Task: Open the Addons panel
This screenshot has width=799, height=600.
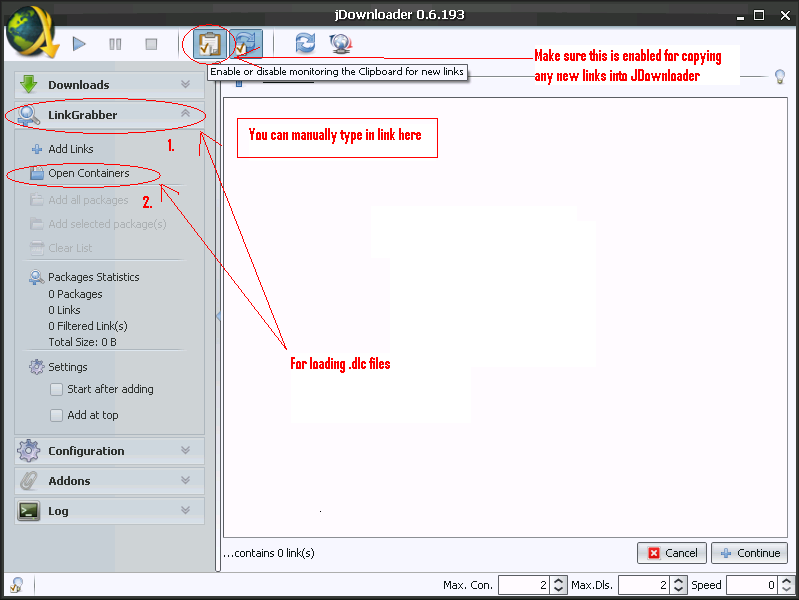Action: (x=110, y=481)
